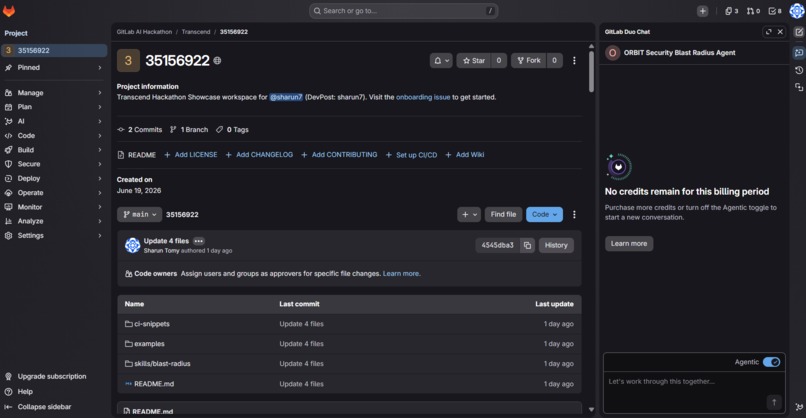Screen dimensions: 806x418
Task: Click the sessions icon in right rail
Action: pos(799,87)
